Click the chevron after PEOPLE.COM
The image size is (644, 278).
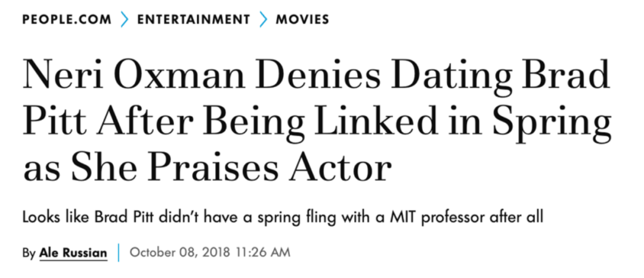pos(124,19)
